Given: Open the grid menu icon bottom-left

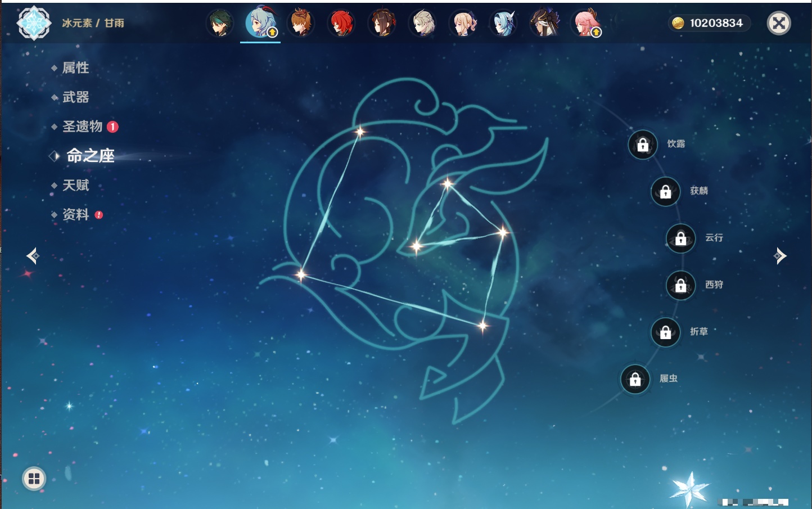Looking at the screenshot, I should click(34, 479).
